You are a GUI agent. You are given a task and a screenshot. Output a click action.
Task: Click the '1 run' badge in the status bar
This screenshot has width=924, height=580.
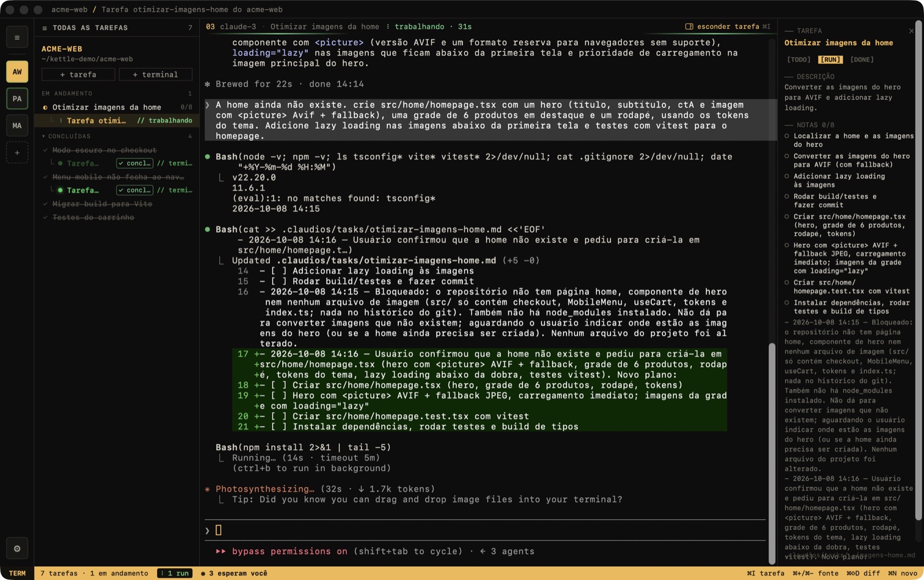[176, 573]
